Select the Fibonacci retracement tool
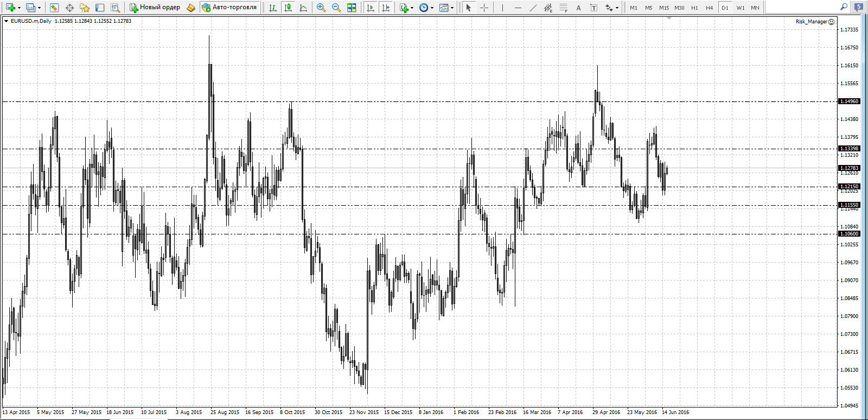 tap(564, 8)
